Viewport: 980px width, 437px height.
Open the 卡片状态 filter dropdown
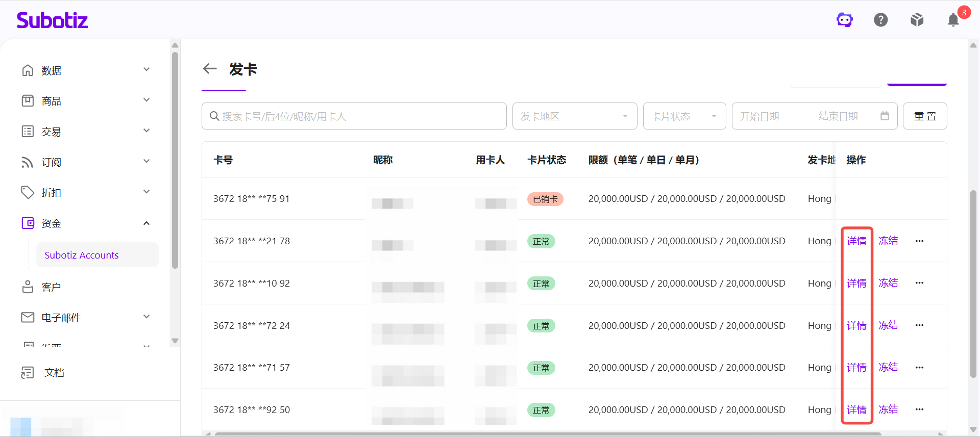684,116
